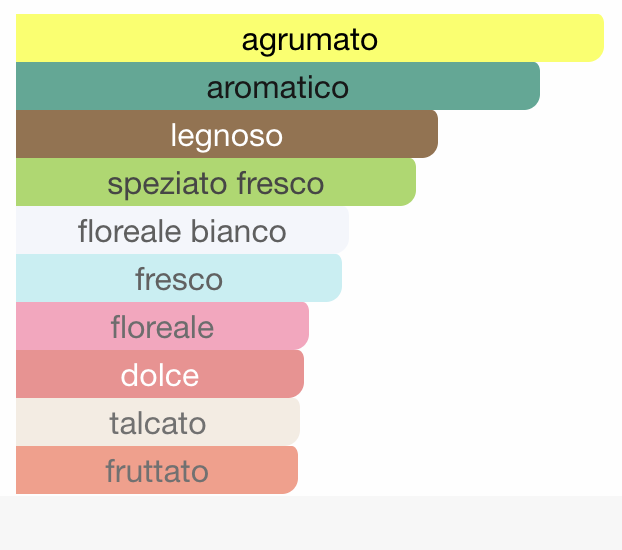Click the yellow agrumato accord bar
This screenshot has height=550, width=622.
310,38
